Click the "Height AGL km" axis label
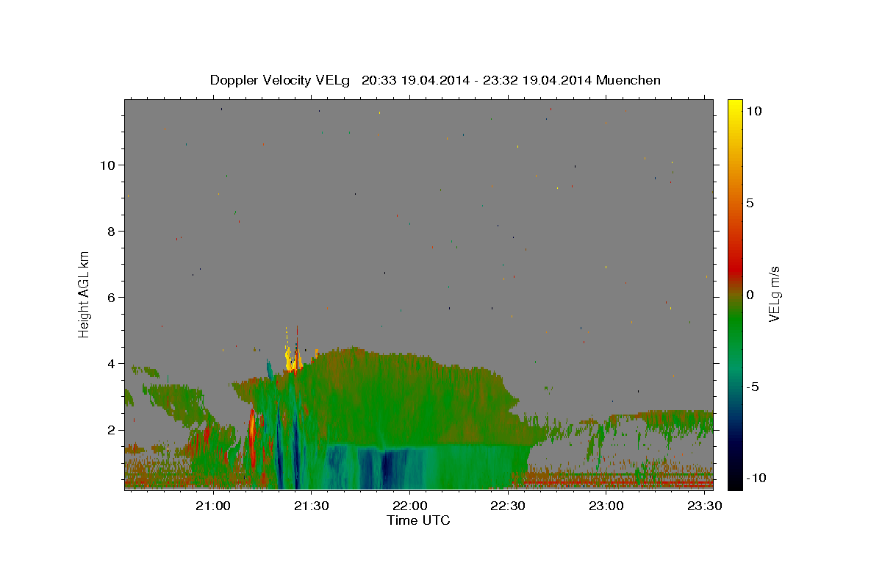Viewport: 882px width, 588px height. tap(85, 293)
